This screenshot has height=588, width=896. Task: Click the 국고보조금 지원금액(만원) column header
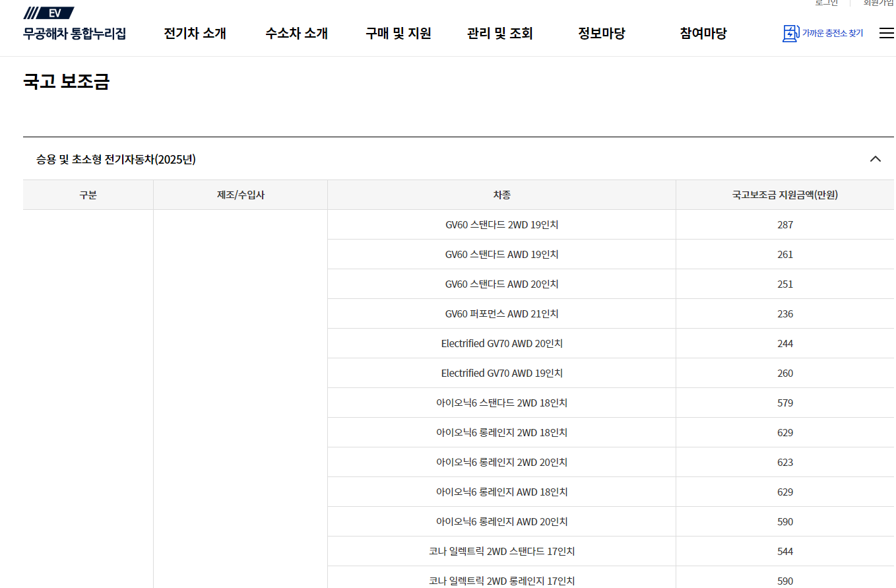pos(785,195)
